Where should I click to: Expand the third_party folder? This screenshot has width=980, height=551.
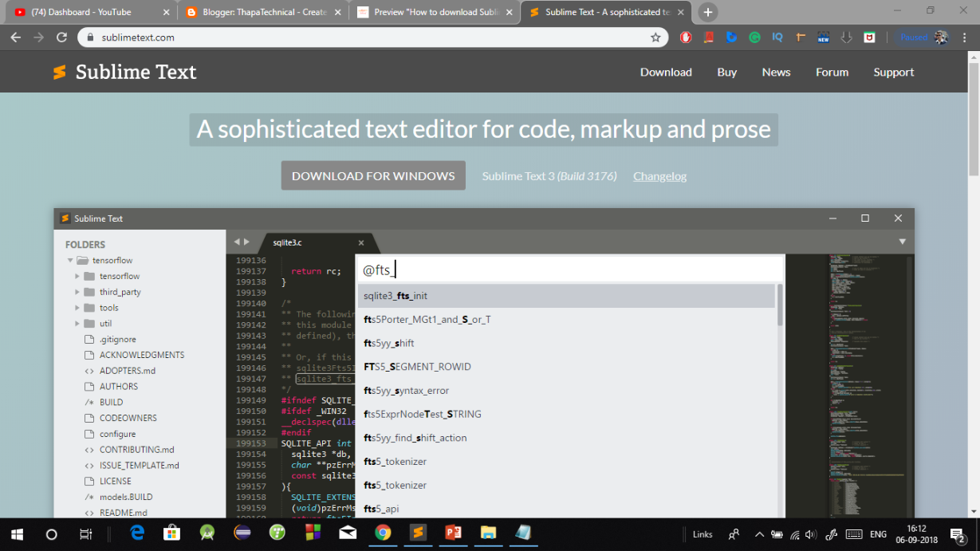pos(77,292)
